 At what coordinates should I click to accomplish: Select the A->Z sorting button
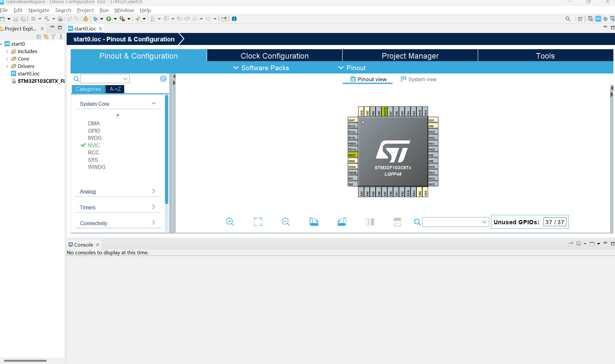[115, 89]
